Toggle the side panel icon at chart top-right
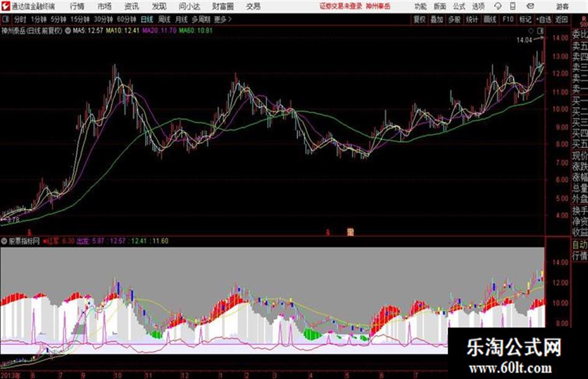This screenshot has height=379, width=588. [540, 30]
